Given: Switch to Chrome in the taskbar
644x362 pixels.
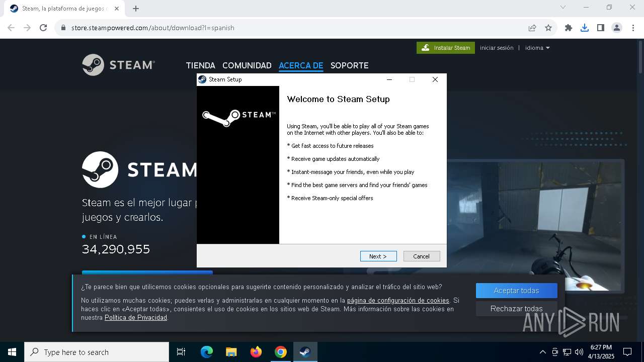Looking at the screenshot, I should click(281, 352).
